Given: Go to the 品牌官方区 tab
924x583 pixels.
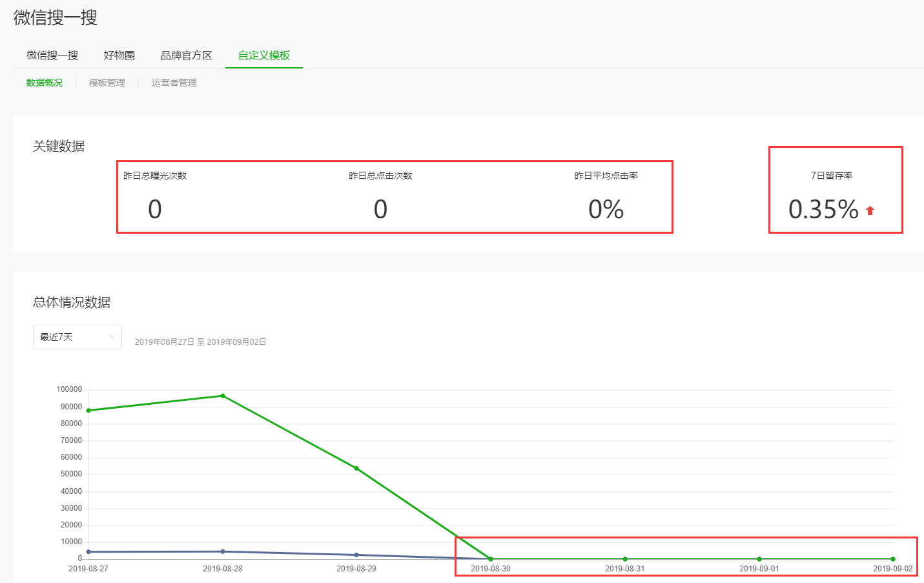Looking at the screenshot, I should [187, 56].
